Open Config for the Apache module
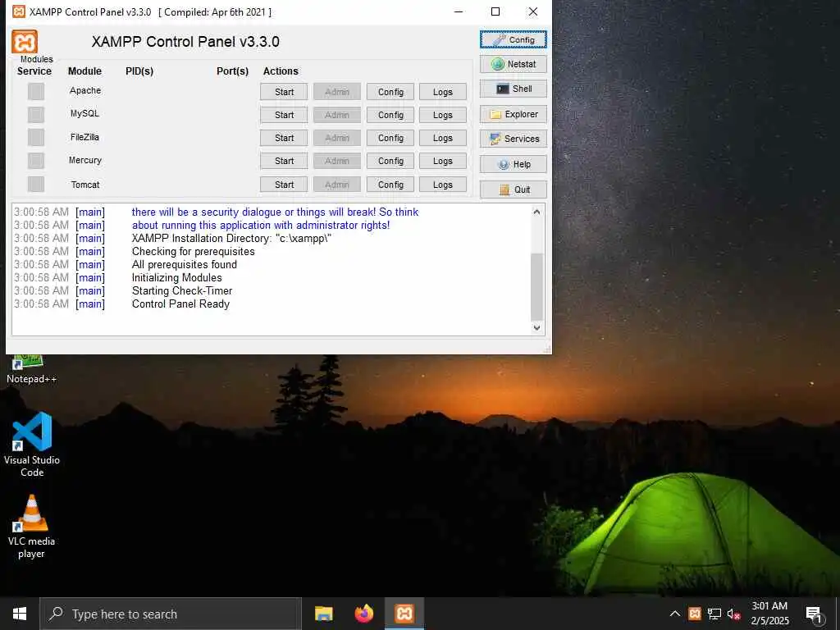This screenshot has height=630, width=840. [x=390, y=92]
